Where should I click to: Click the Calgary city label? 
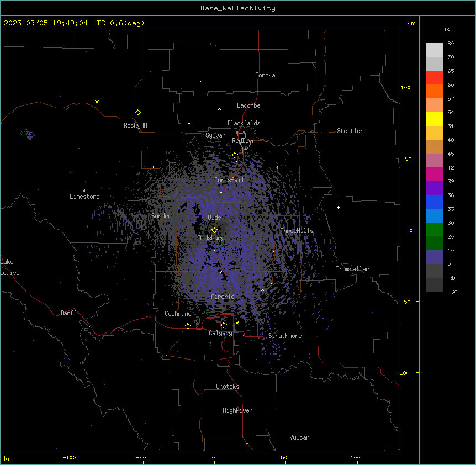click(x=220, y=333)
